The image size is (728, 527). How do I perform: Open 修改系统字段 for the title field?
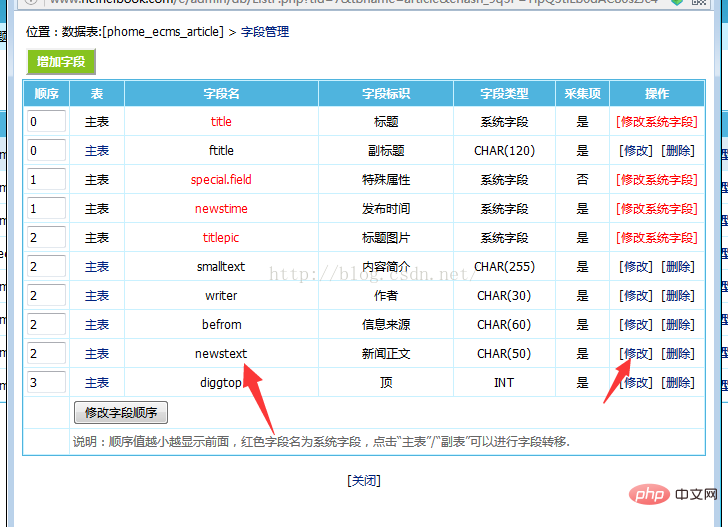point(657,122)
